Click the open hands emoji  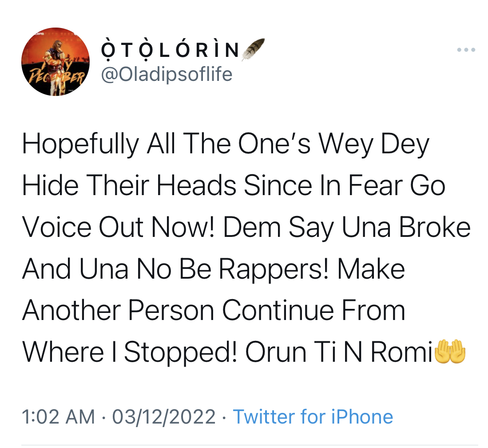click(449, 352)
